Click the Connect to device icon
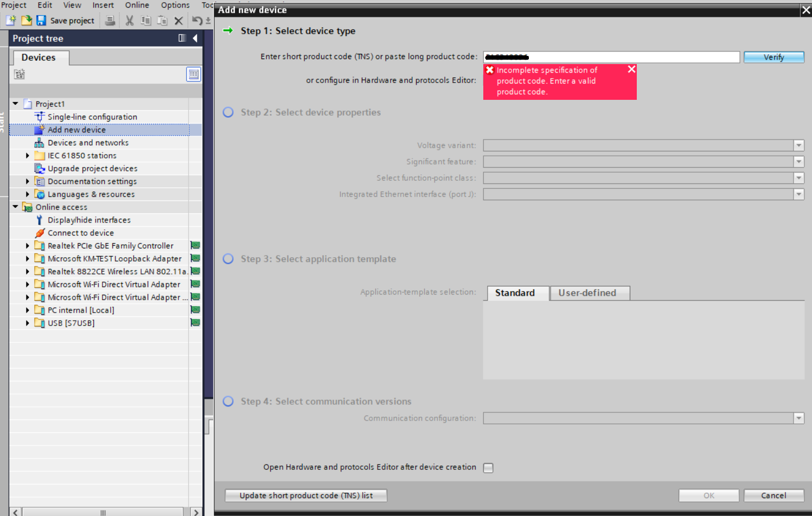Viewport: 812px width, 516px height. pos(40,233)
